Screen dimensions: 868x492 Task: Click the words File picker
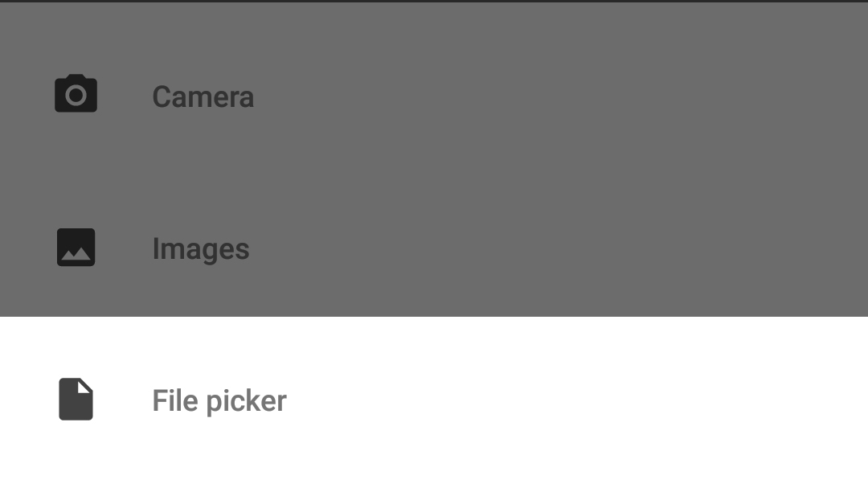219,400
